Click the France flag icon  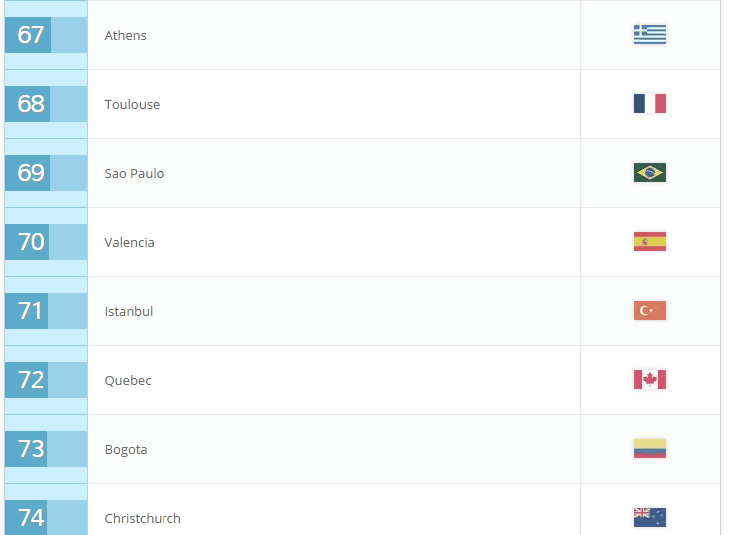(649, 103)
